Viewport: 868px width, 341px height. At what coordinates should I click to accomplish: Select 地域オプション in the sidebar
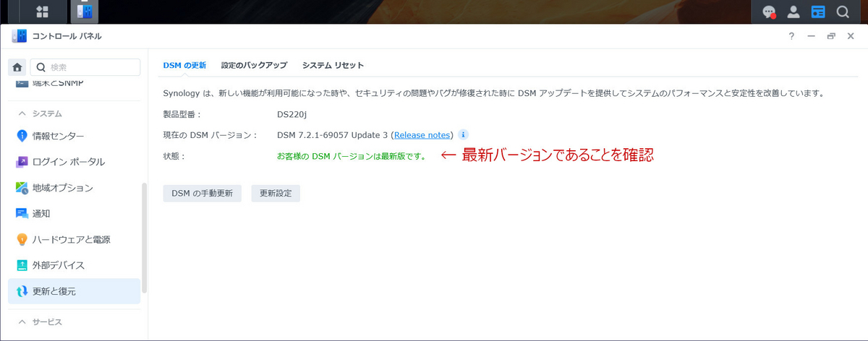pos(74,188)
